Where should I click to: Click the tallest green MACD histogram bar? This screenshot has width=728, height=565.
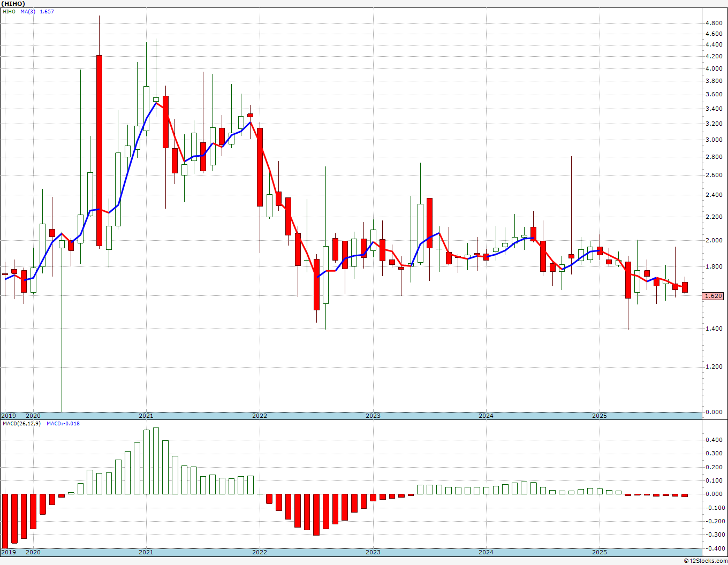tap(156, 461)
